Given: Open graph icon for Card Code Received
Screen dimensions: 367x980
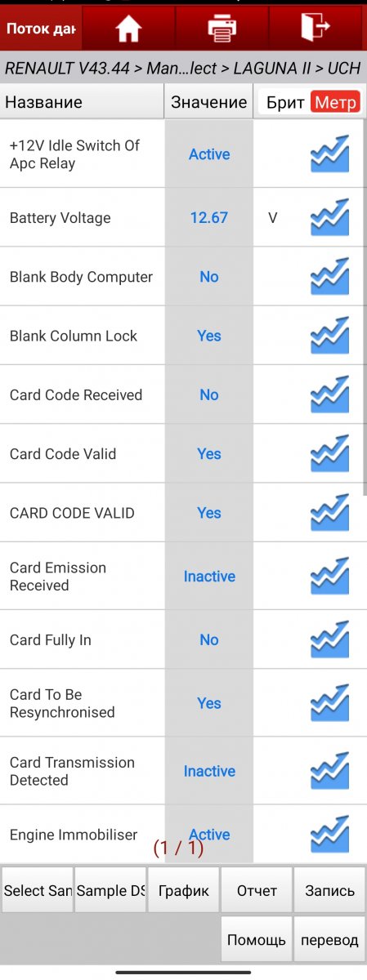Looking at the screenshot, I should [x=329, y=394].
